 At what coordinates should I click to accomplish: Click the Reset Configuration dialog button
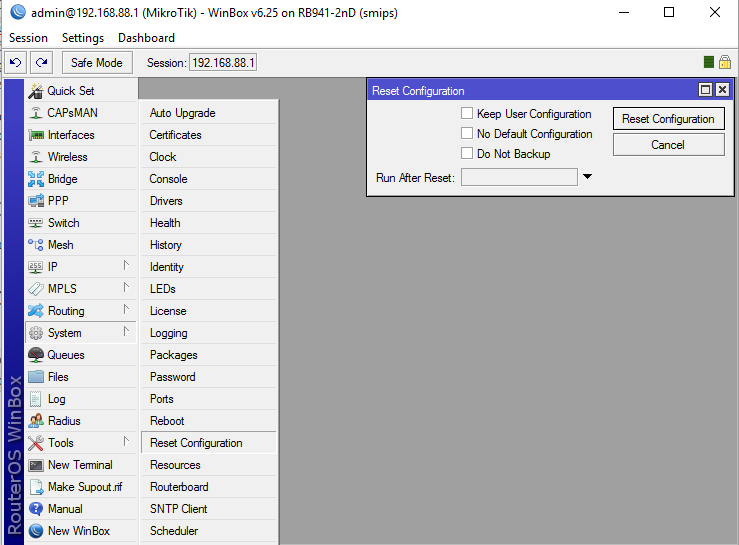(668, 119)
